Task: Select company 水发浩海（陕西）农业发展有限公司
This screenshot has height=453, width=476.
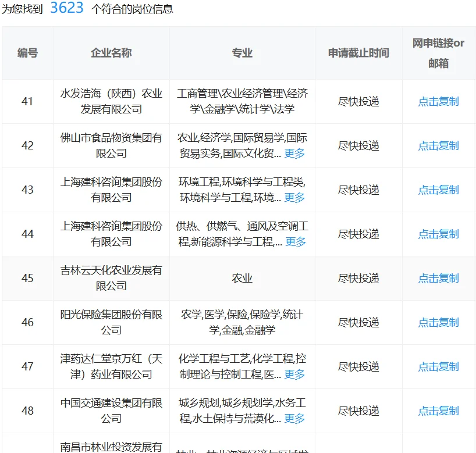Action: 111,101
